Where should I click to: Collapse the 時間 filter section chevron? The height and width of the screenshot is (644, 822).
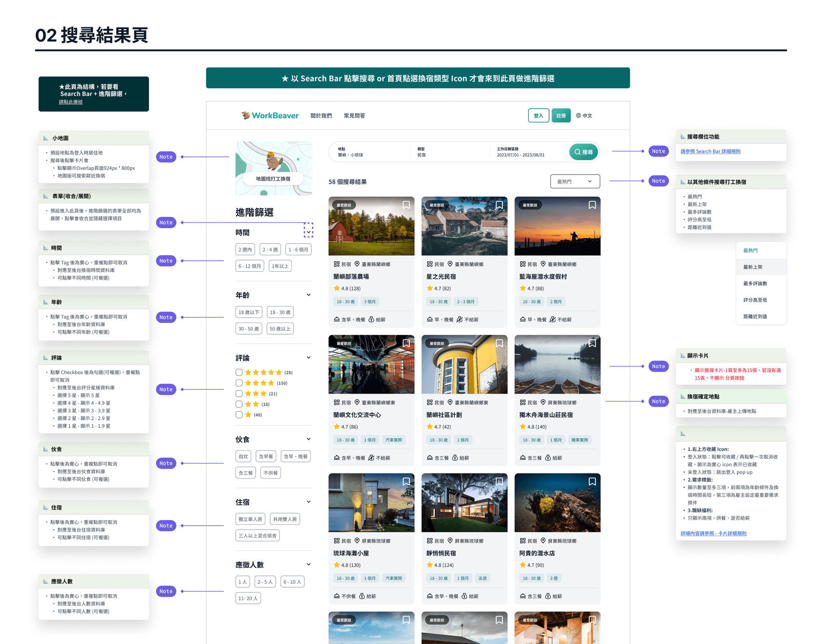tap(308, 232)
